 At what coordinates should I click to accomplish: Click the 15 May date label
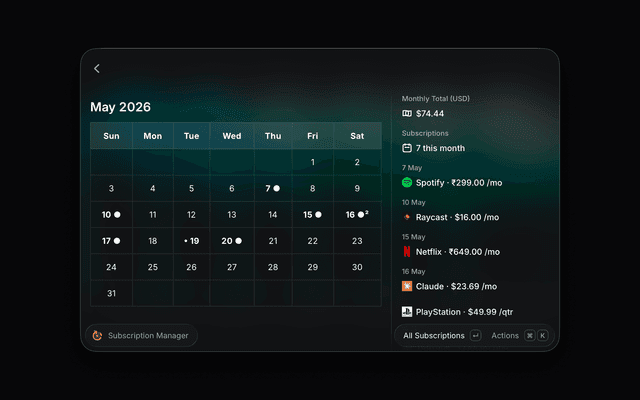pos(413,237)
